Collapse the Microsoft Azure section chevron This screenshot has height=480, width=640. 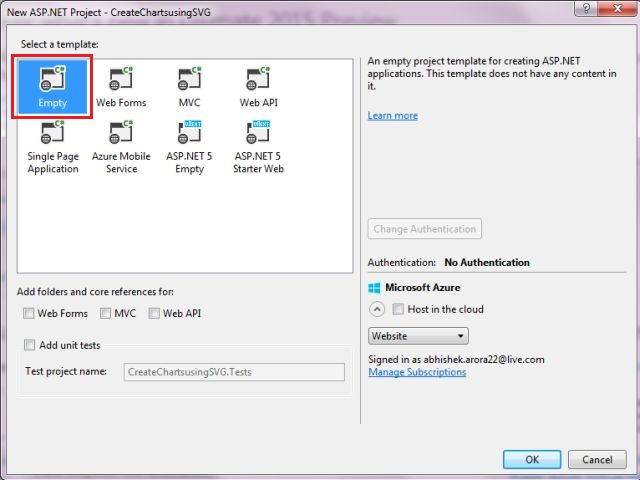coord(377,309)
